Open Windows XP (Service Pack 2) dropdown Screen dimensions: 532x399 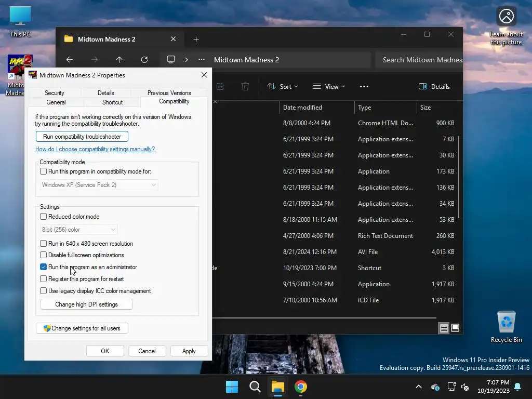[99, 185]
